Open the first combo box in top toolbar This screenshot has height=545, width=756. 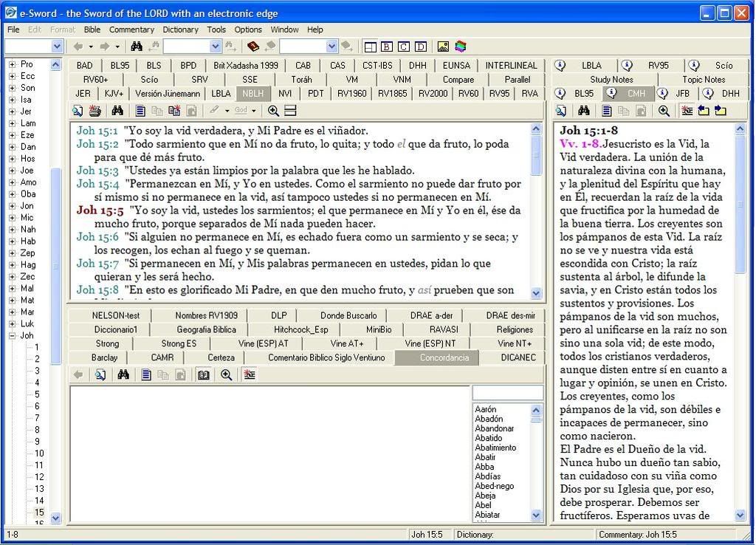pyautogui.click(x=58, y=47)
